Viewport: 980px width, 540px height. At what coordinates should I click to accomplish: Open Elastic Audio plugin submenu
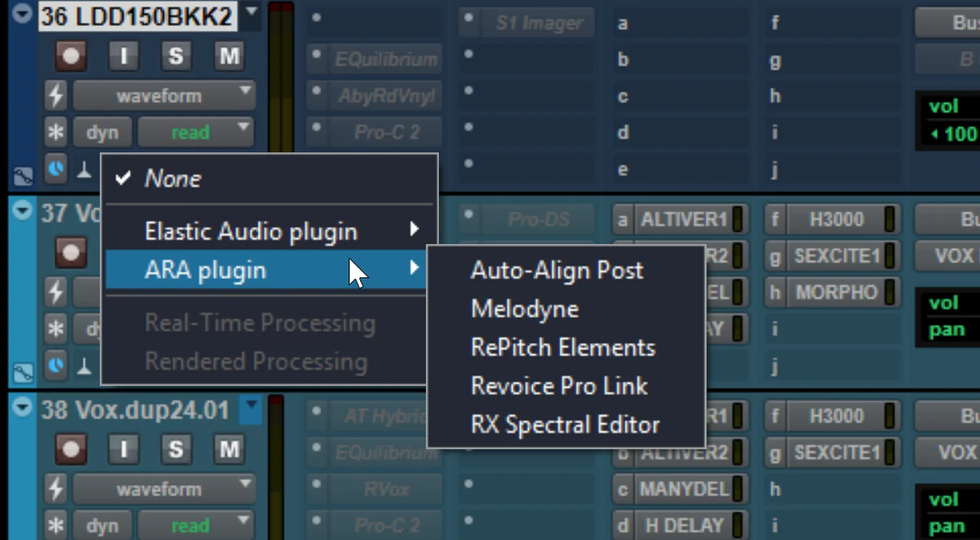tap(270, 231)
